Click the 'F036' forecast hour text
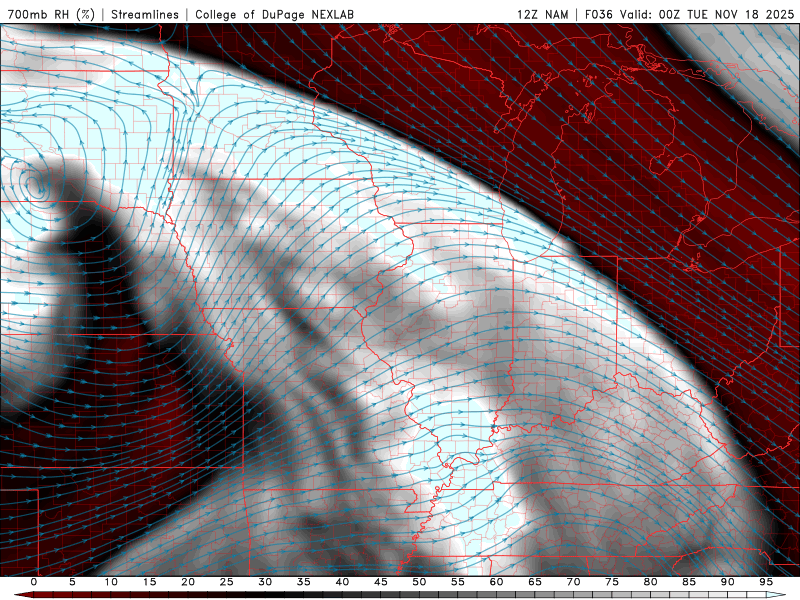 point(598,14)
